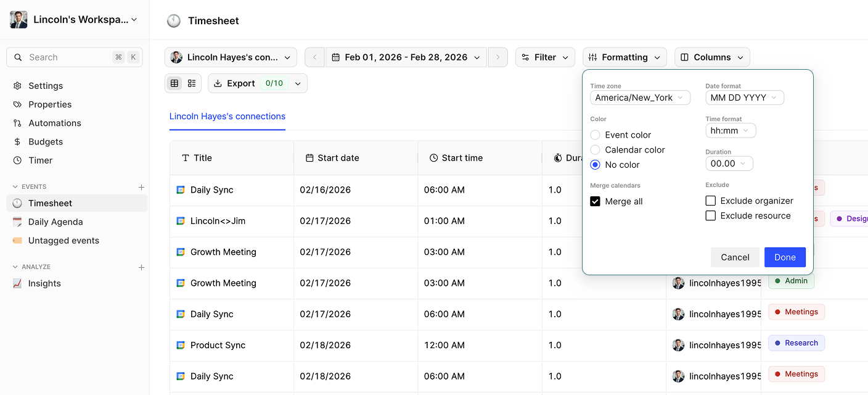Click the Start time column header
Screen dimensions: 868x395
pos(480,158)
